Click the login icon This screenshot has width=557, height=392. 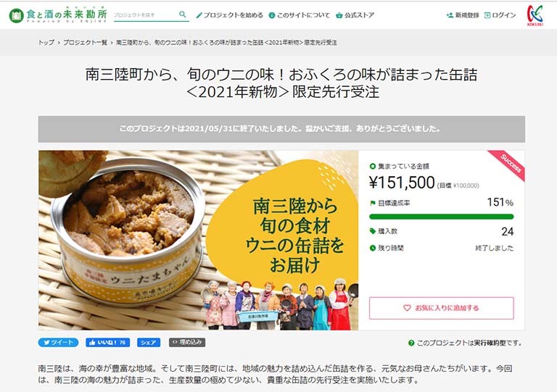[487, 15]
